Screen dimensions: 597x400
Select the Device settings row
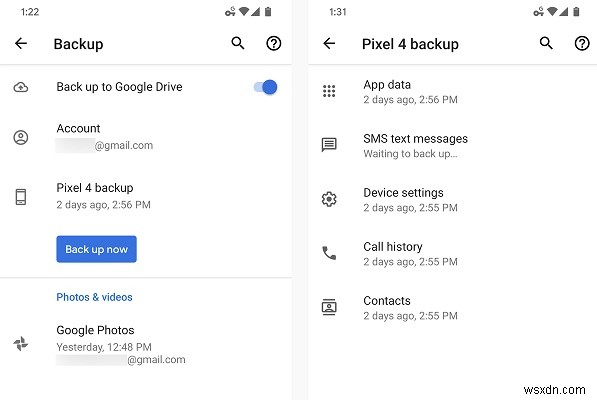tap(453, 199)
